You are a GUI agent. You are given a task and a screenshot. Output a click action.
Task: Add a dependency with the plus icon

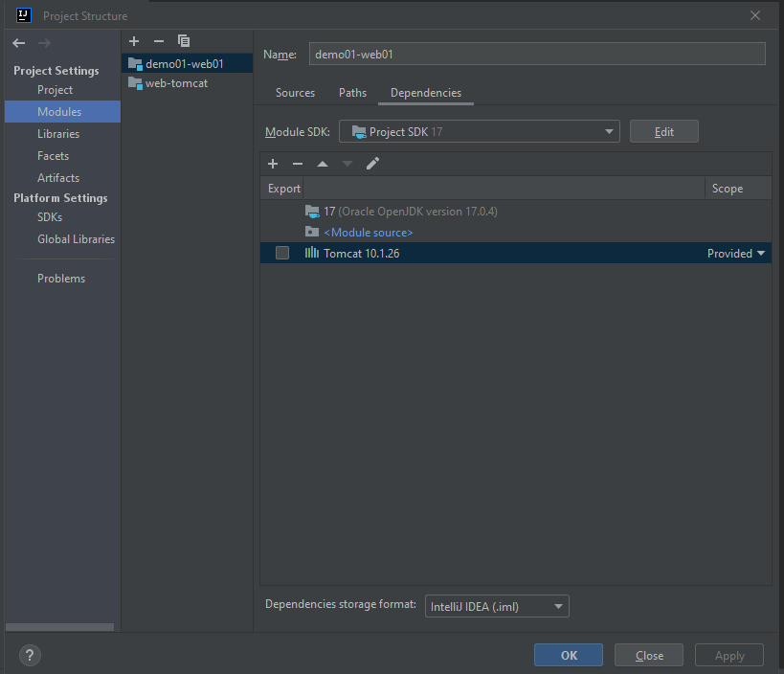tap(273, 164)
